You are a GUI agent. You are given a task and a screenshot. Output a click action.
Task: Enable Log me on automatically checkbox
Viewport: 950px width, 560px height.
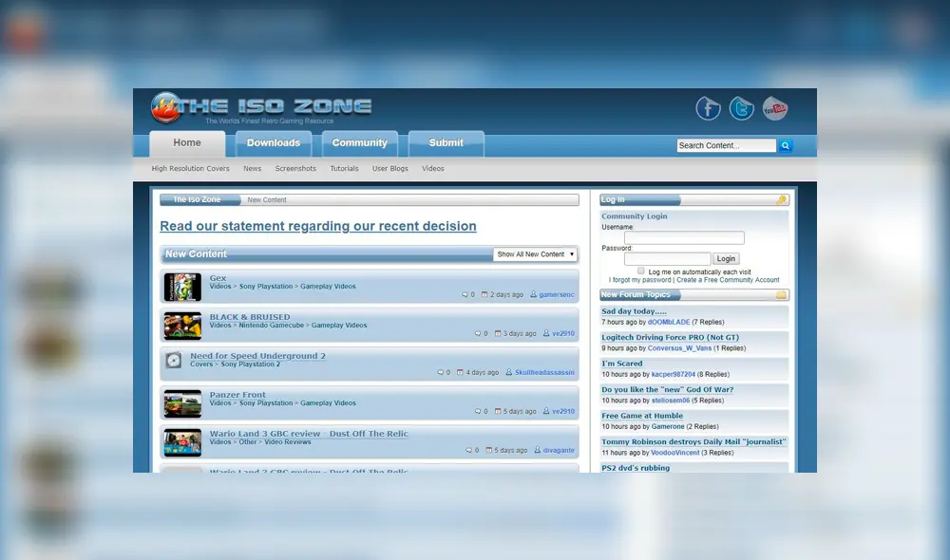pyautogui.click(x=641, y=271)
